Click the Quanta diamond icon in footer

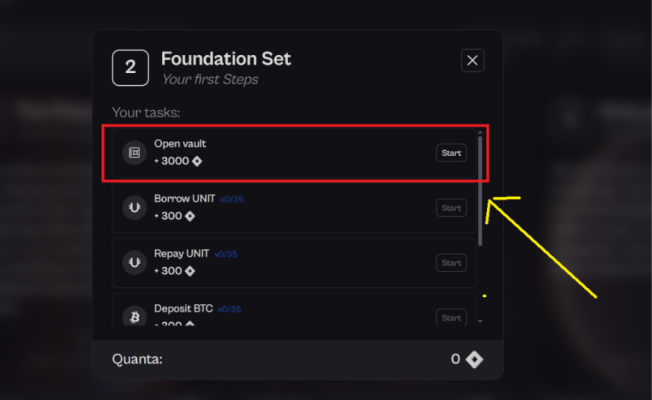click(x=474, y=359)
